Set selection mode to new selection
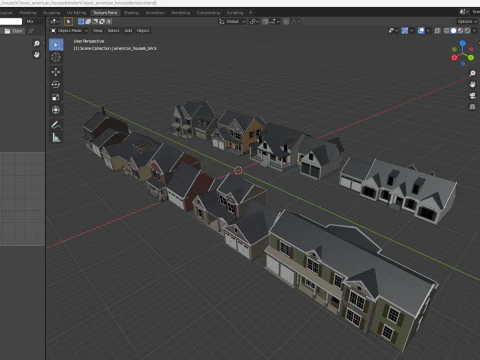 [x=81, y=22]
